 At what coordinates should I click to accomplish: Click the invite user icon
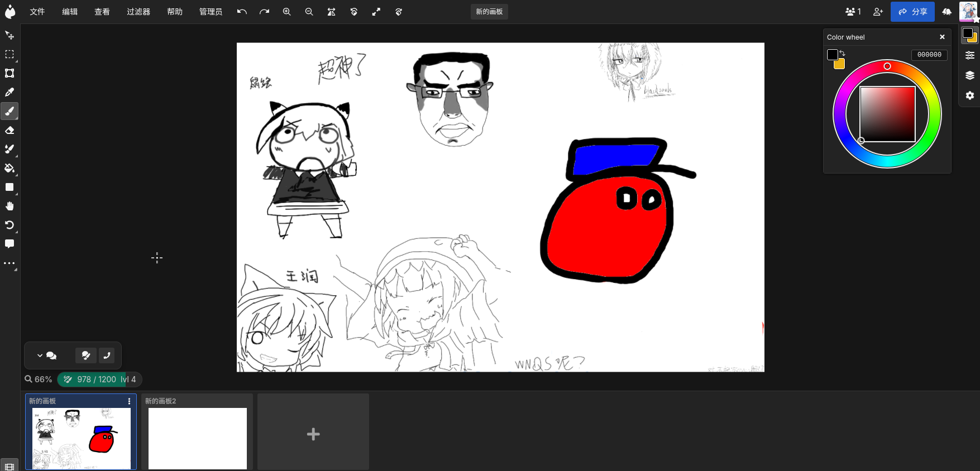click(878, 12)
